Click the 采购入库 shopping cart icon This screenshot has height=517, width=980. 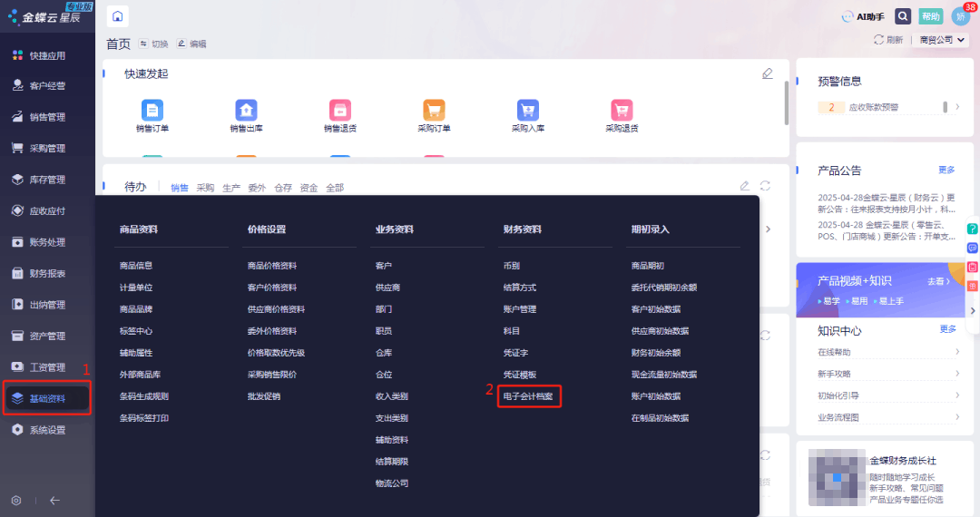click(527, 110)
